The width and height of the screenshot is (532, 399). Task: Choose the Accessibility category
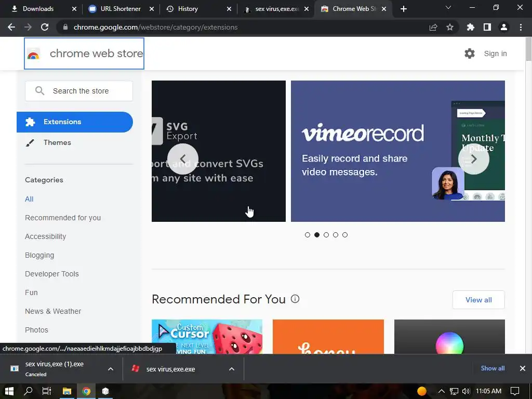coord(46,236)
